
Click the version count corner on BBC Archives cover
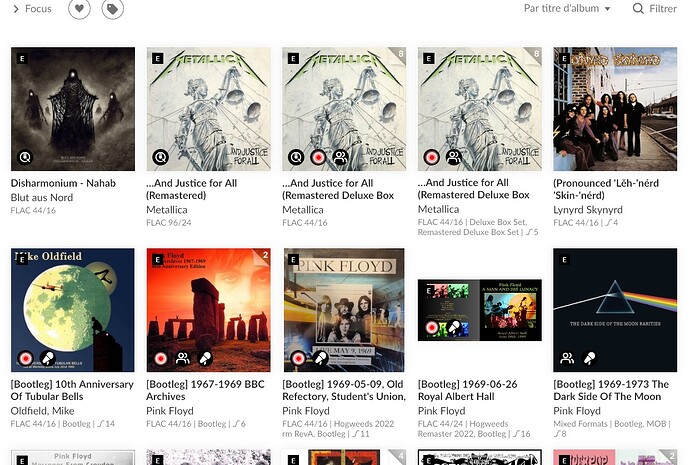click(x=264, y=256)
